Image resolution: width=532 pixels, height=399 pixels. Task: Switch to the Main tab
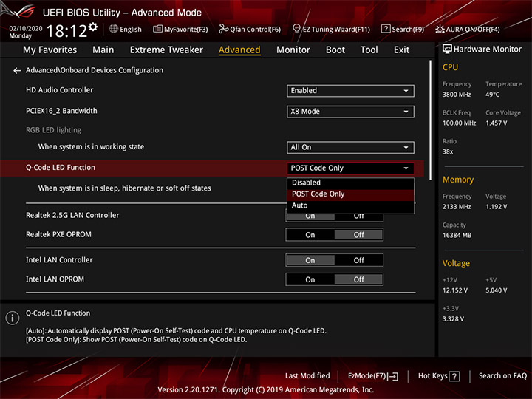pos(103,50)
